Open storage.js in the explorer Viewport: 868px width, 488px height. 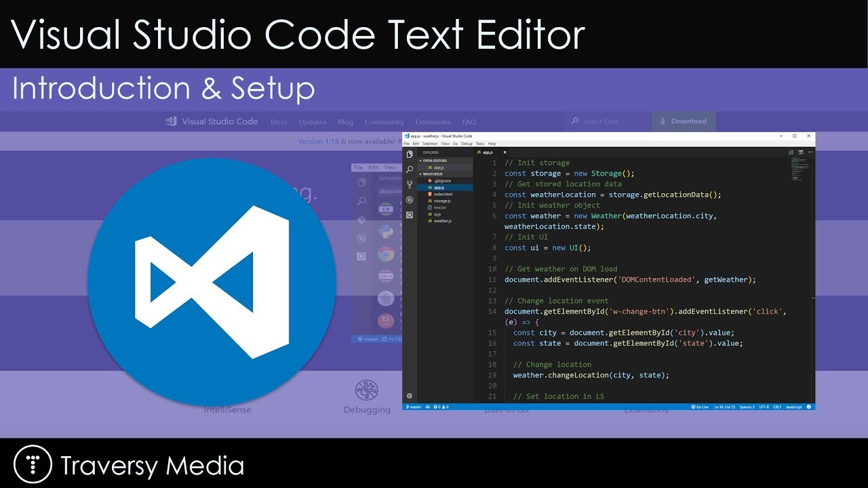(445, 201)
